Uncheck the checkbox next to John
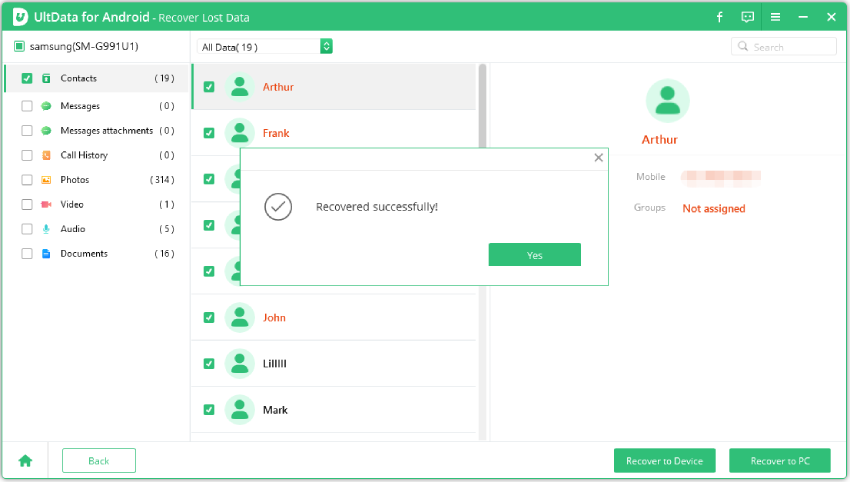 [209, 318]
